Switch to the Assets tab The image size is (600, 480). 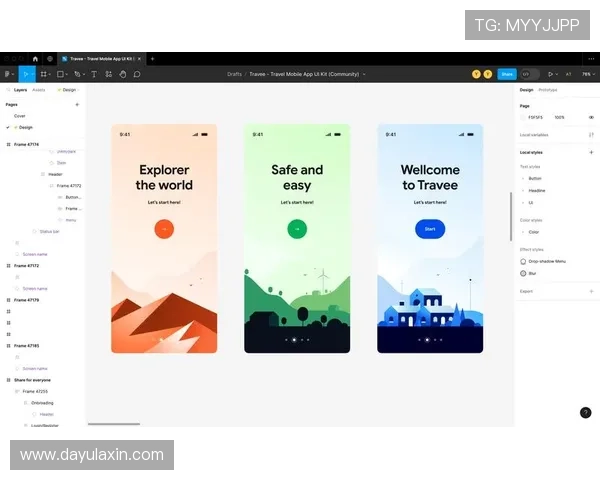(x=39, y=90)
